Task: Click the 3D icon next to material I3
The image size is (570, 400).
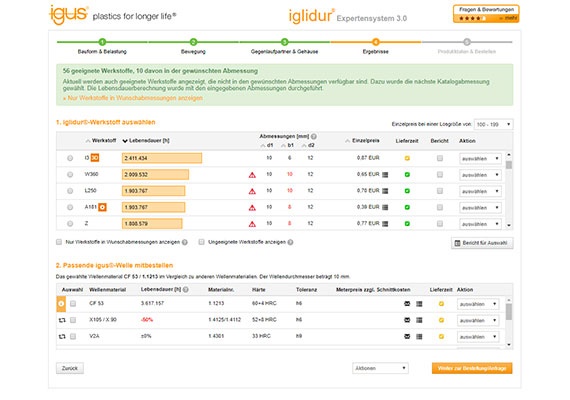Action: (x=95, y=158)
